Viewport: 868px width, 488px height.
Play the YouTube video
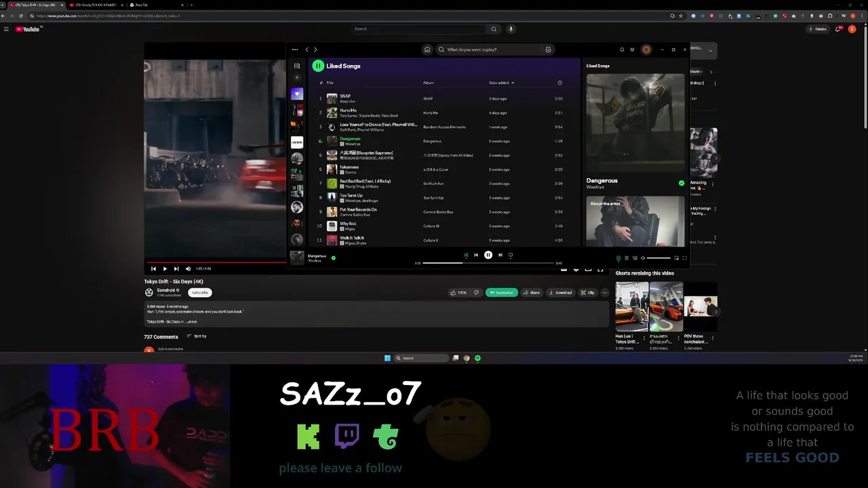pyautogui.click(x=165, y=268)
